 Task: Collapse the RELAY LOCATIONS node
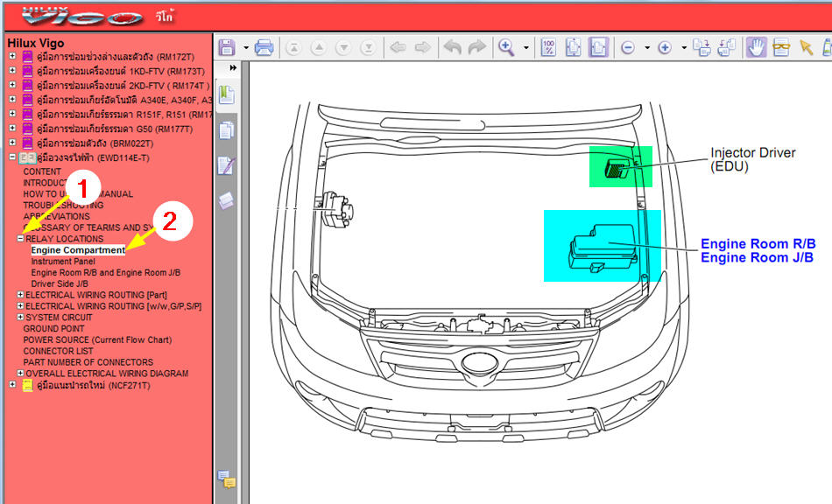(x=20, y=239)
